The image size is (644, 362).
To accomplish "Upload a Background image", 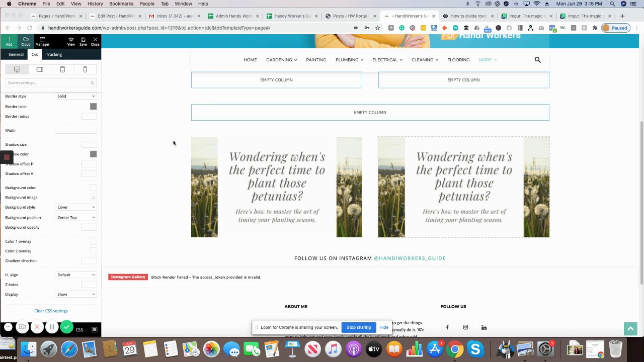I will coord(93,197).
